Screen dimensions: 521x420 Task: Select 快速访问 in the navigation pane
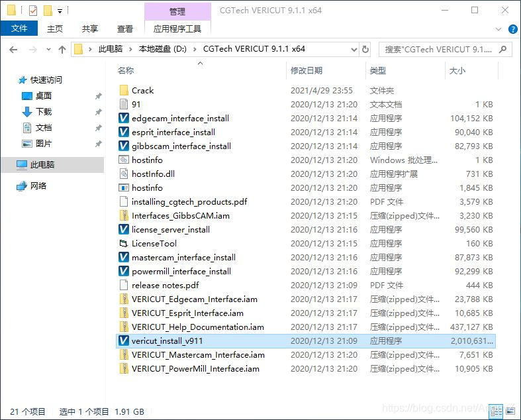(x=46, y=79)
